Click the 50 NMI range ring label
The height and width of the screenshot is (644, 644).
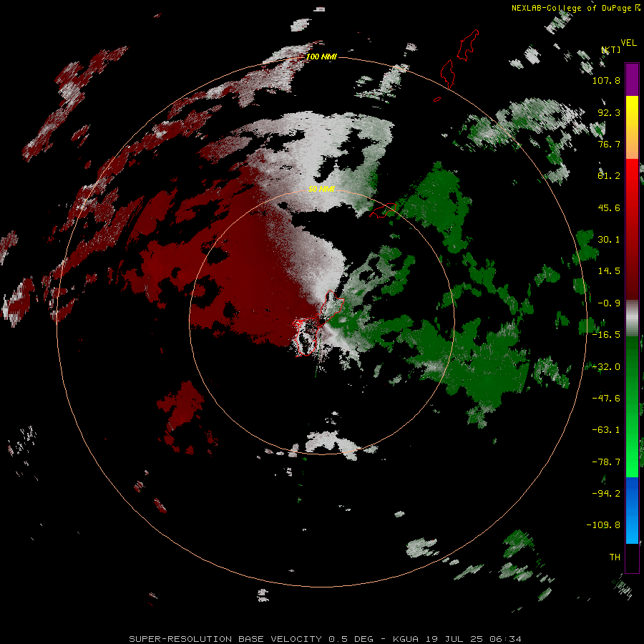pyautogui.click(x=321, y=189)
